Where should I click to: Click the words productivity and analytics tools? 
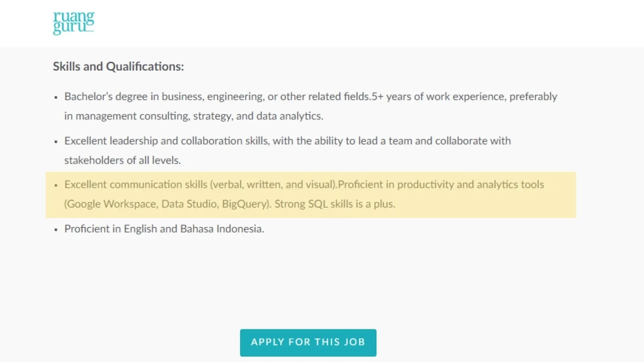point(470,185)
